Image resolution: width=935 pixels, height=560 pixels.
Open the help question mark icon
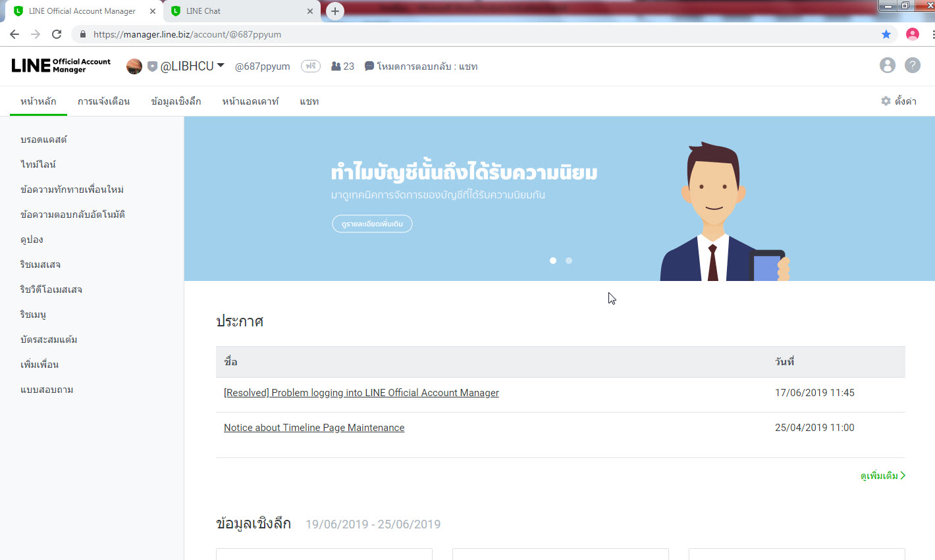tap(913, 65)
